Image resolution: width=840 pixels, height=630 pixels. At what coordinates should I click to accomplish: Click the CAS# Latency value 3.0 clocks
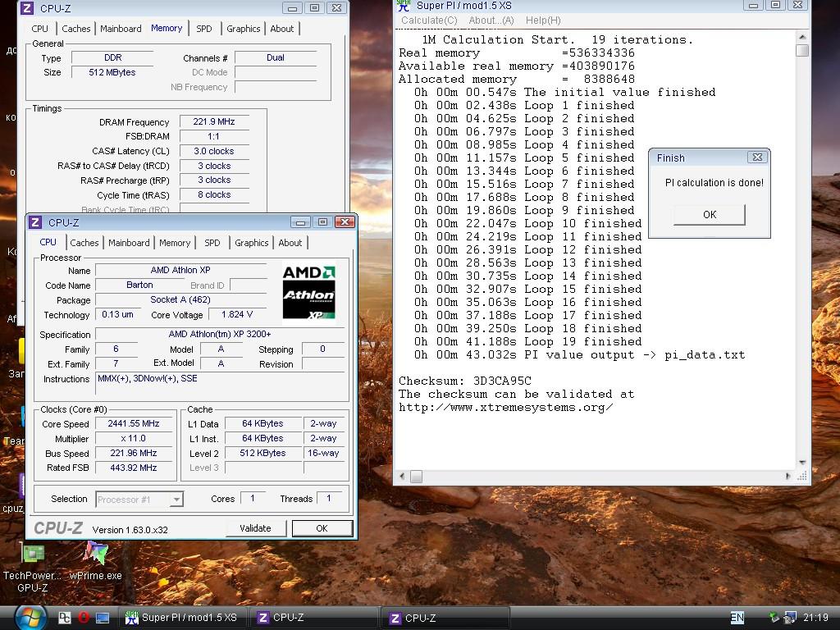tap(214, 151)
